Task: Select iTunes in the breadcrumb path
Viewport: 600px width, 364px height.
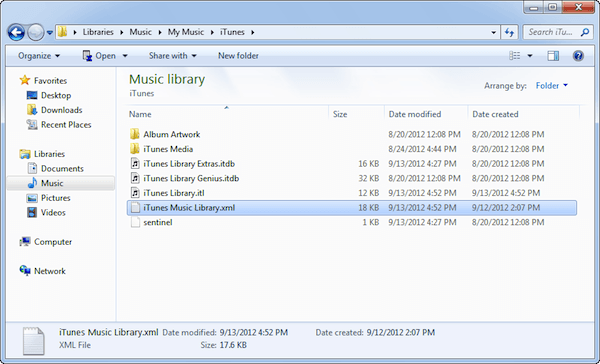Action: coord(232,32)
